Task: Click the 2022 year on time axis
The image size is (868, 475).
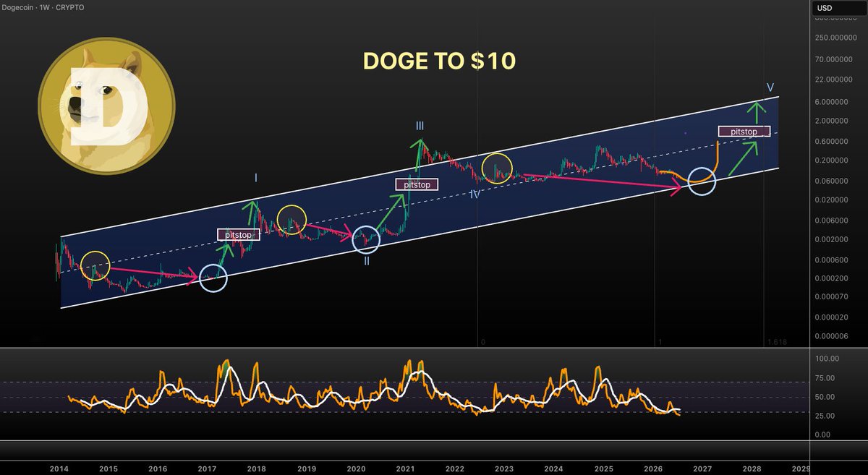Action: (454, 468)
